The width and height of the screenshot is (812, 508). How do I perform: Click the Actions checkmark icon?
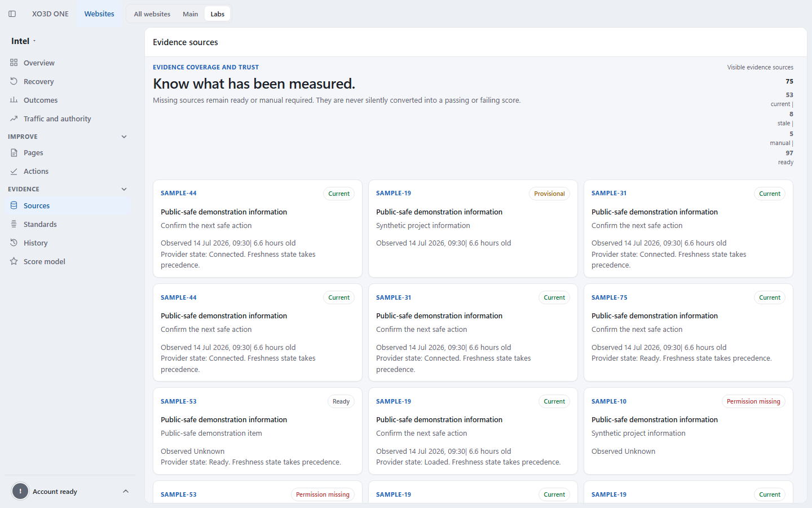click(14, 171)
